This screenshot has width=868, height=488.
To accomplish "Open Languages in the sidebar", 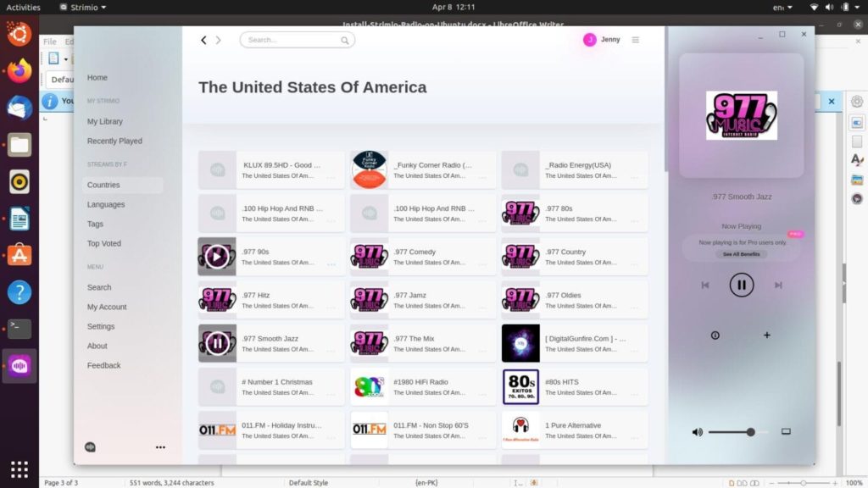I will tap(106, 204).
